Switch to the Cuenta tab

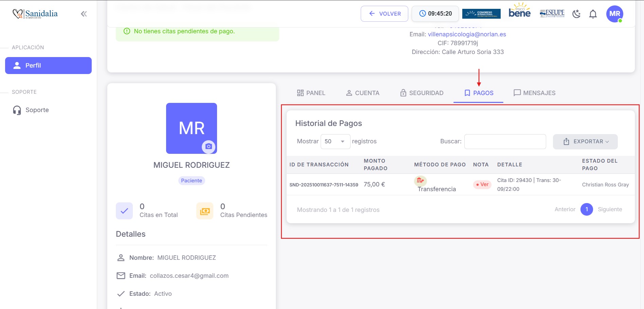click(x=362, y=93)
